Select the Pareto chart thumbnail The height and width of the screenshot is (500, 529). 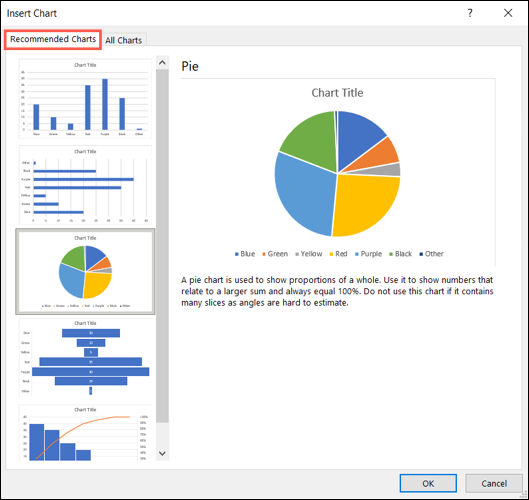pos(85,433)
